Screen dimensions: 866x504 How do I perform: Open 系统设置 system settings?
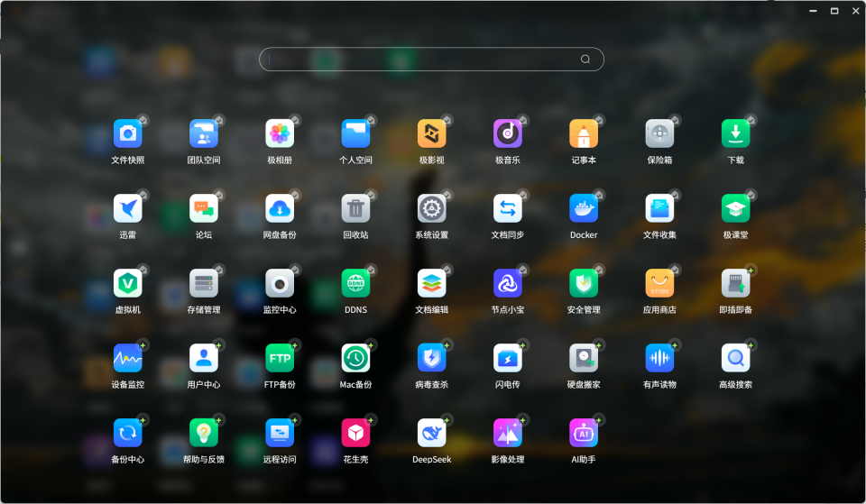pyautogui.click(x=431, y=208)
